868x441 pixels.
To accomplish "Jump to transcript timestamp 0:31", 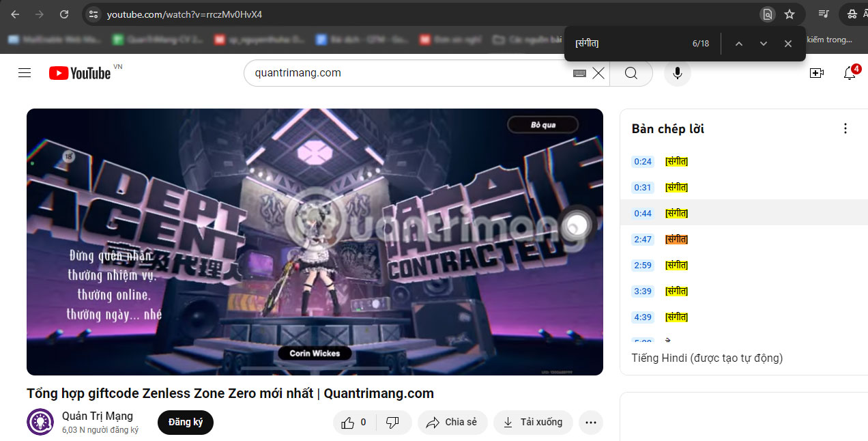I will (643, 188).
